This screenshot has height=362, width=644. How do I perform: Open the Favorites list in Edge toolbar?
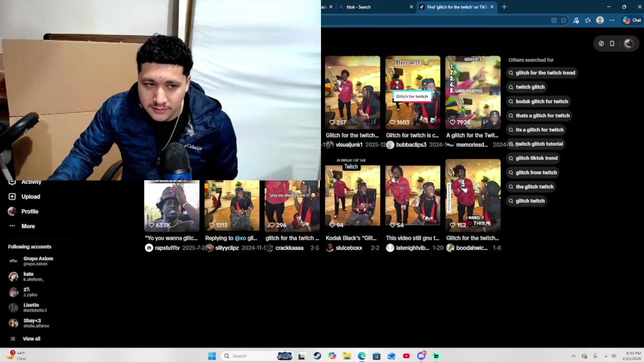coord(588,21)
